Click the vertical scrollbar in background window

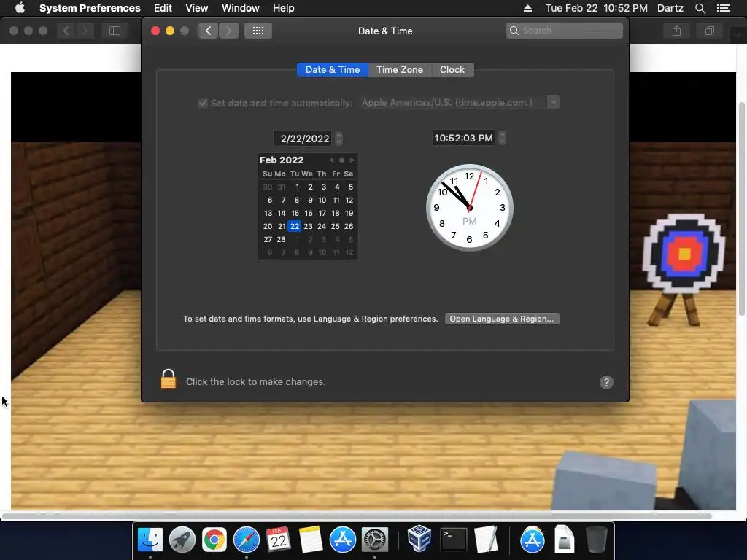741,209
